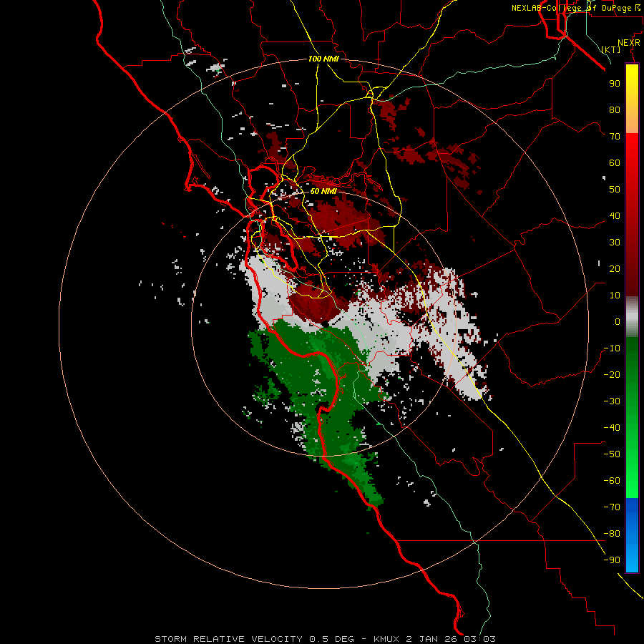The image size is (644, 644).
Task: Click the bright green color bar segment near -60
Action: (x=632, y=477)
